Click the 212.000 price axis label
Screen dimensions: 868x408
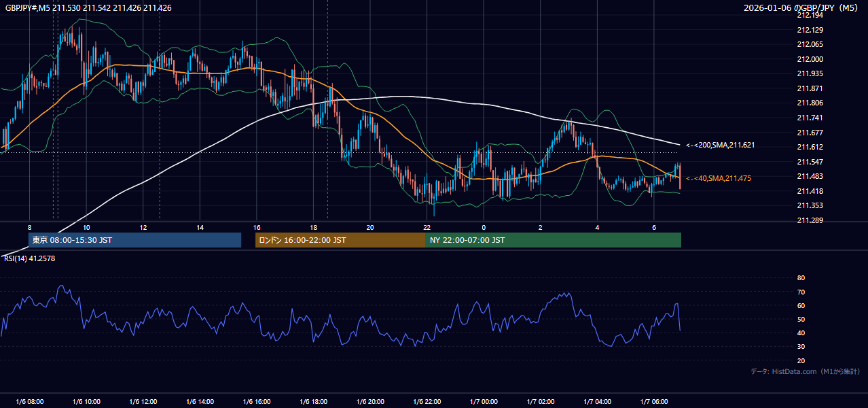810,59
